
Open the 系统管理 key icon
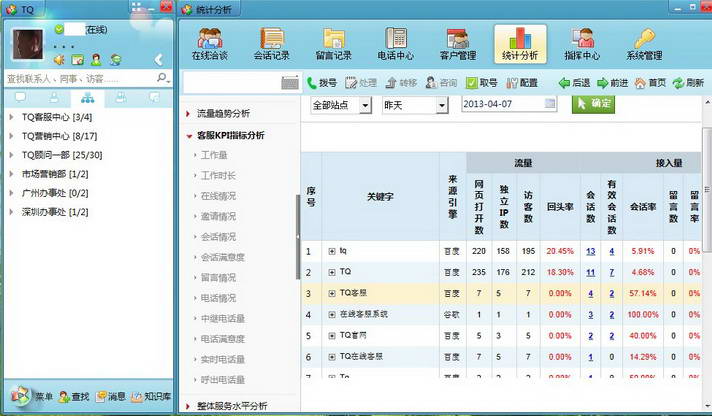click(644, 44)
